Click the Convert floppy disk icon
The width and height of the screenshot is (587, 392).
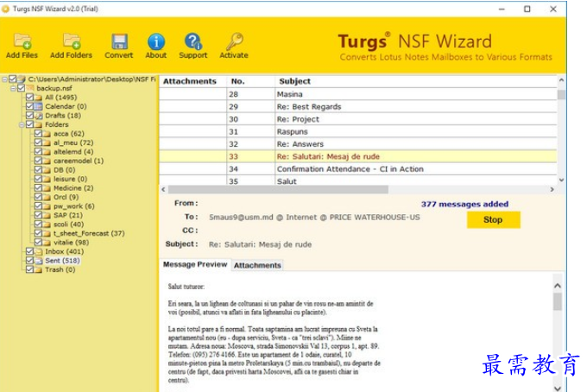click(119, 41)
